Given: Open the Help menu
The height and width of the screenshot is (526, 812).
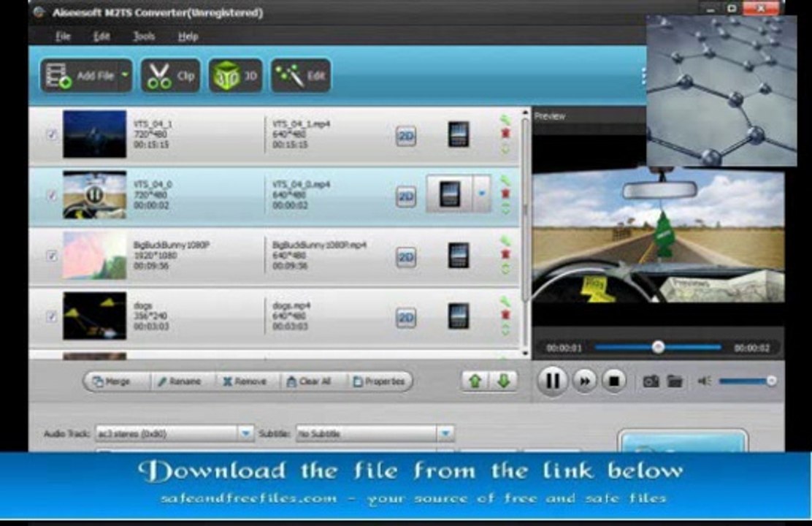Looking at the screenshot, I should coord(188,37).
